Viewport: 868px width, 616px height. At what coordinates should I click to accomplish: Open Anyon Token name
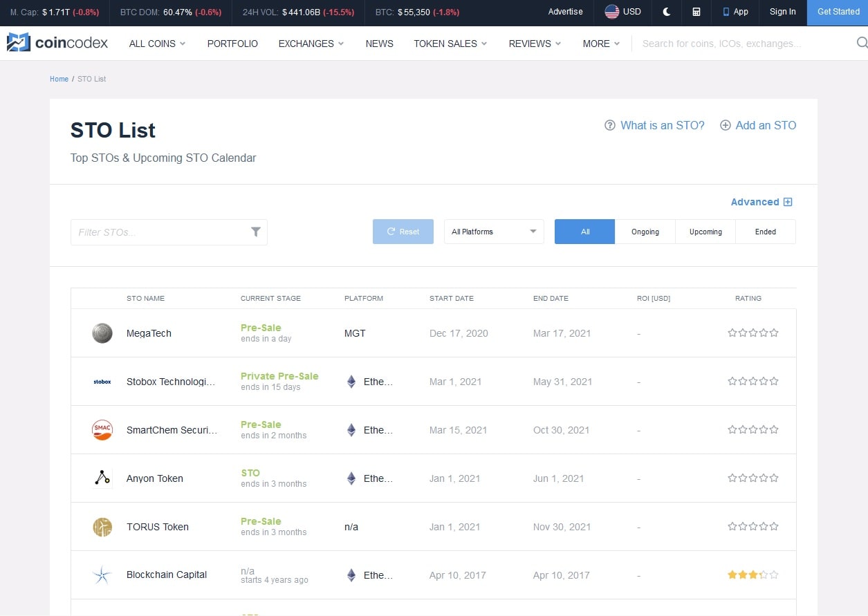[155, 478]
